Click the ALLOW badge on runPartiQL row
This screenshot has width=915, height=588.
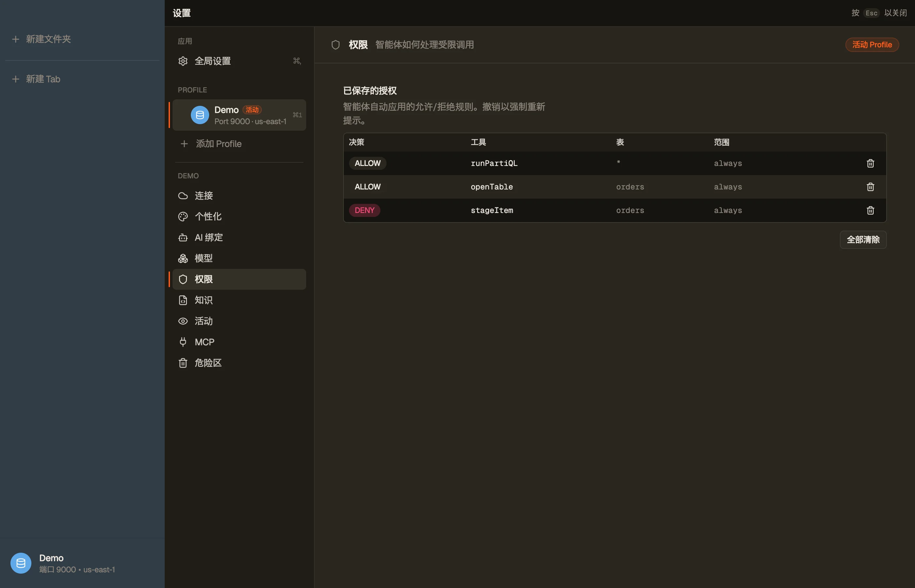coord(367,163)
